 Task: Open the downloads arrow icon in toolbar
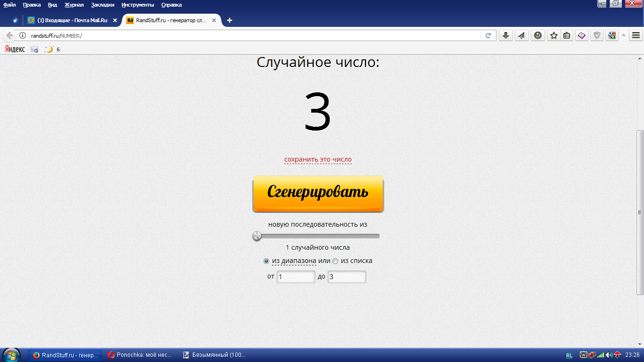pos(506,35)
